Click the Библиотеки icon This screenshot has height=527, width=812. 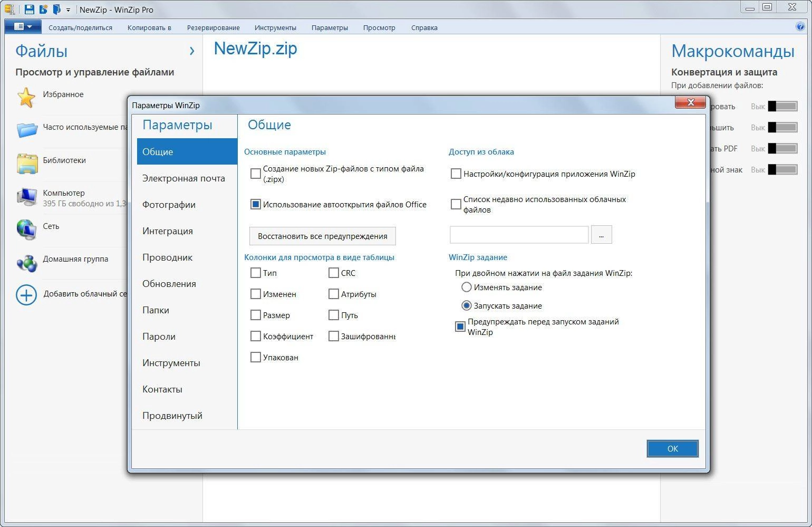[x=27, y=163]
